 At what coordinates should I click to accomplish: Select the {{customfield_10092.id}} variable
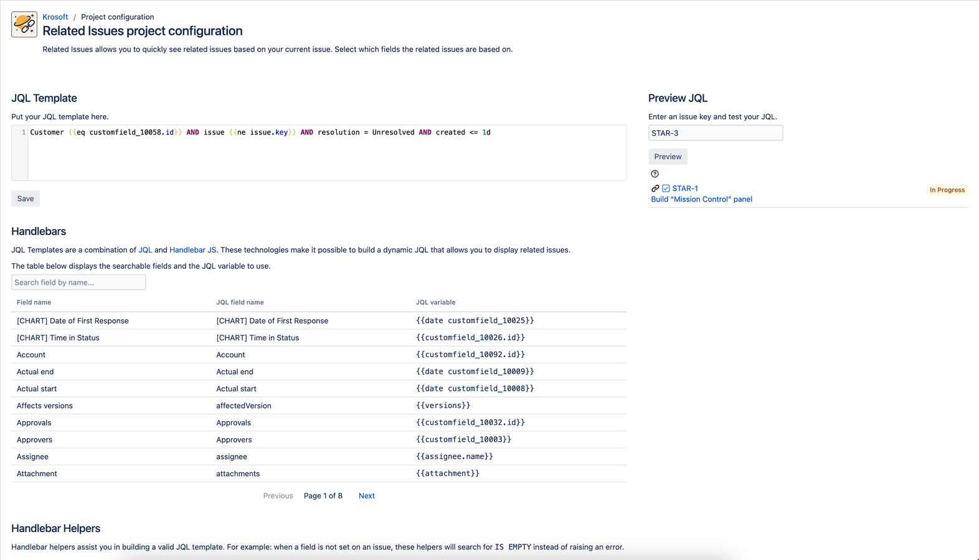click(470, 355)
